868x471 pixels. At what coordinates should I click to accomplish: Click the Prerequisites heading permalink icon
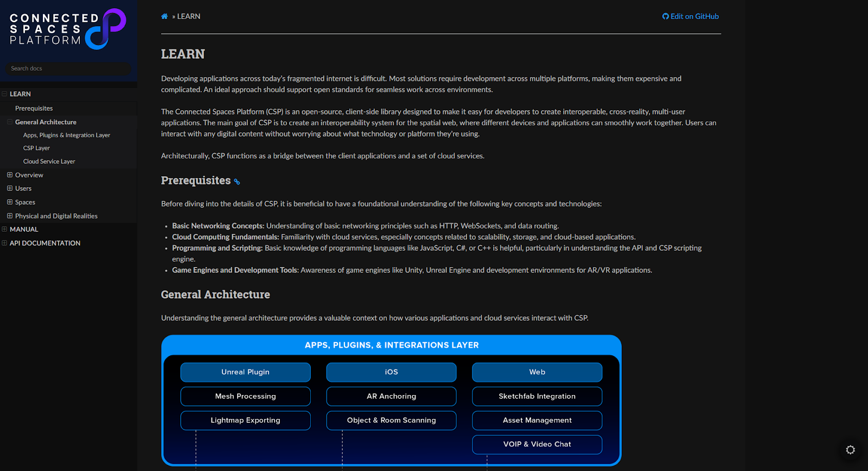[237, 182]
